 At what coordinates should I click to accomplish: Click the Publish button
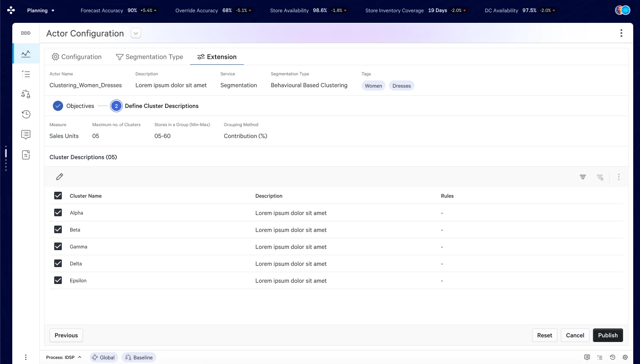point(608,335)
